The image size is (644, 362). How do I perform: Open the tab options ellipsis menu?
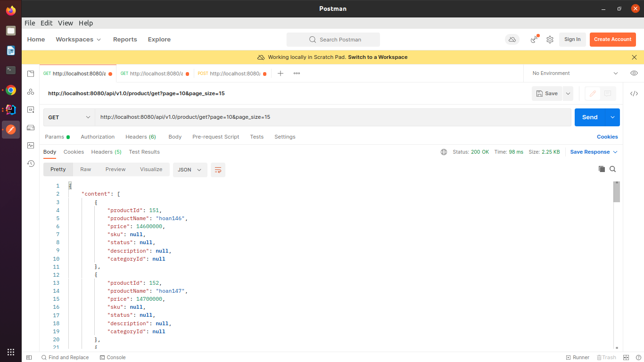point(297,73)
